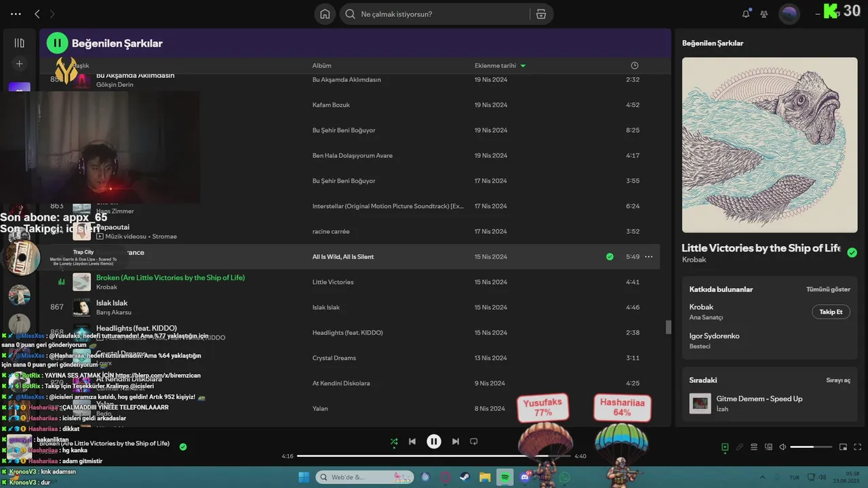Screen dimensions: 868x488
Task: Open more options for All Is Wild row
Action: click(649, 257)
